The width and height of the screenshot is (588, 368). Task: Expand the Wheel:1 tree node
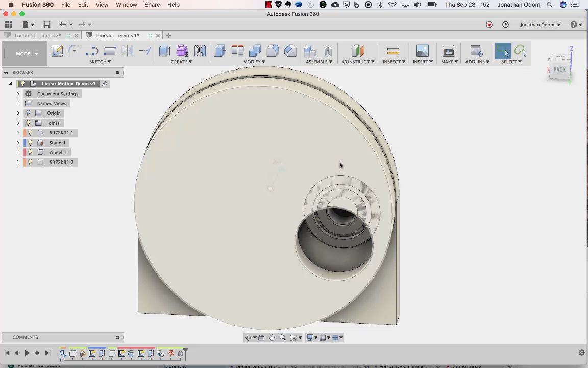click(18, 152)
